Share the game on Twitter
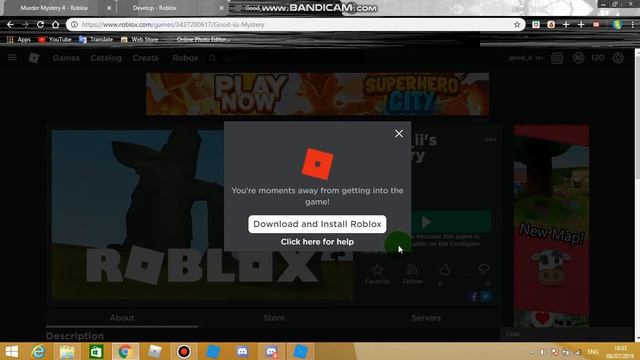The width and height of the screenshot is (640, 360). point(485,297)
